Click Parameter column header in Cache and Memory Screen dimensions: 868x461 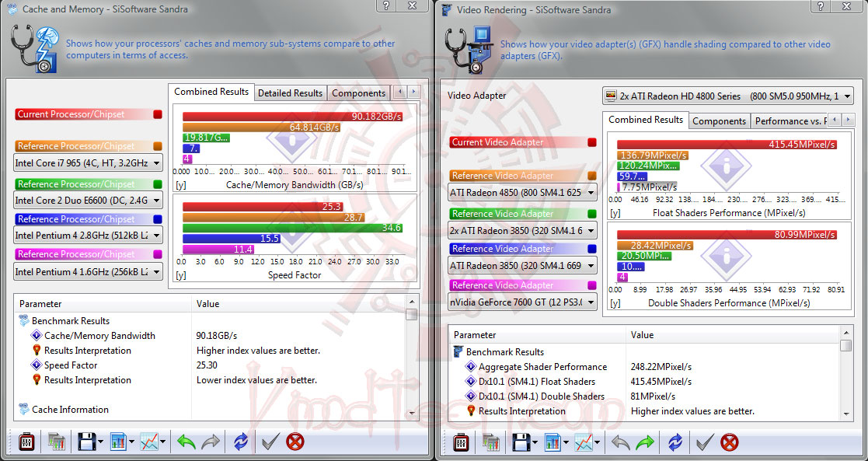coord(103,304)
